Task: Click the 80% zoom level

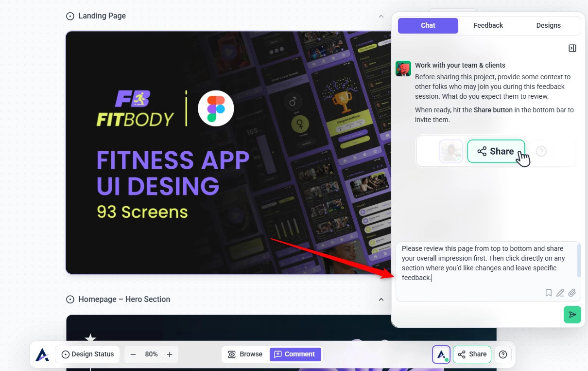Action: (151, 354)
